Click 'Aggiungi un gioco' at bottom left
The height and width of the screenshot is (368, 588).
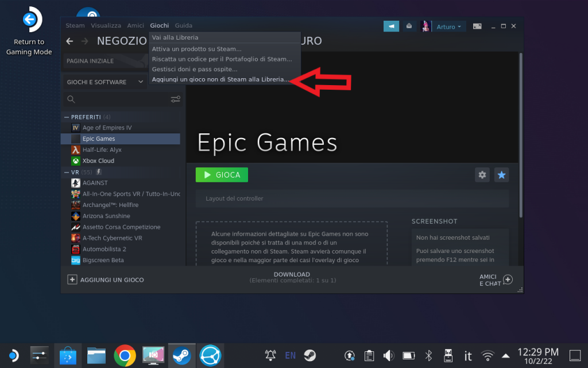tap(106, 280)
